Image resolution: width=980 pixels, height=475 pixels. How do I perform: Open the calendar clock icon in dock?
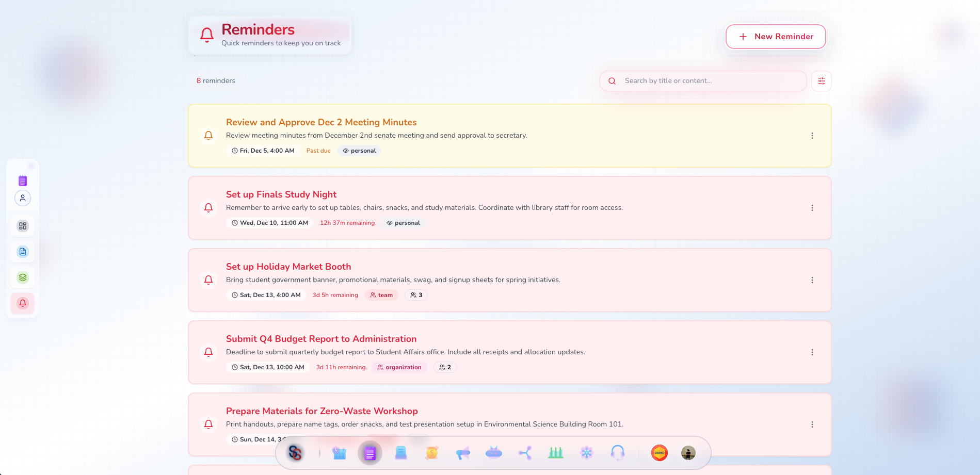339,453
